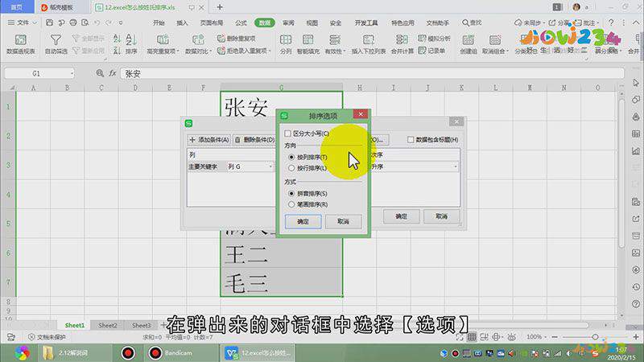Screen dimensions: 644x362
Task: Click the selection arrow icon in right sidebar
Action: [x=636, y=83]
